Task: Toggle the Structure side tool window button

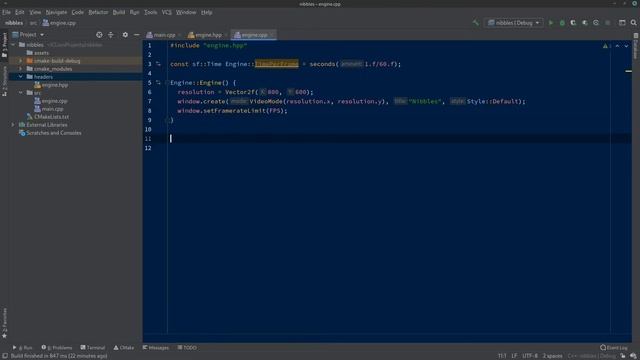Action: [x=4, y=81]
